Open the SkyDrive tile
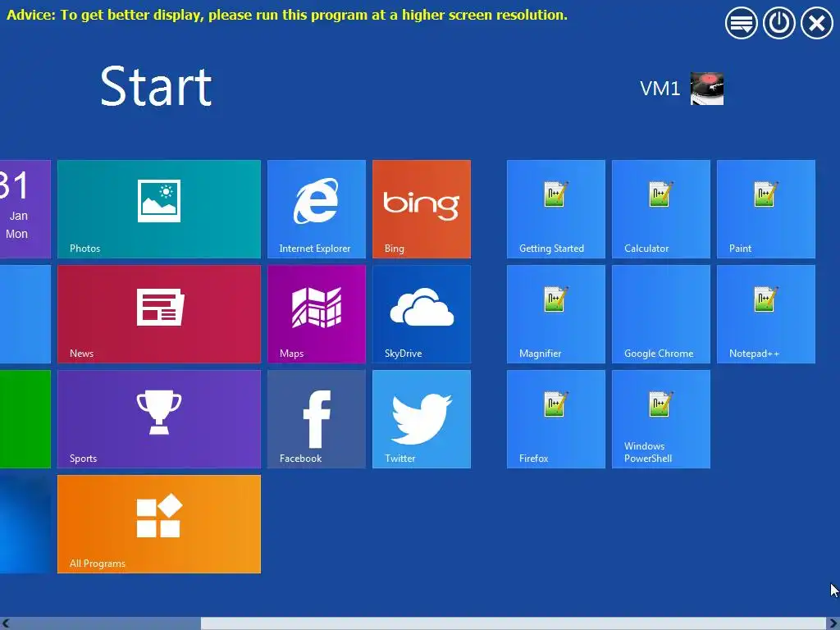The image size is (840, 630). click(x=422, y=314)
